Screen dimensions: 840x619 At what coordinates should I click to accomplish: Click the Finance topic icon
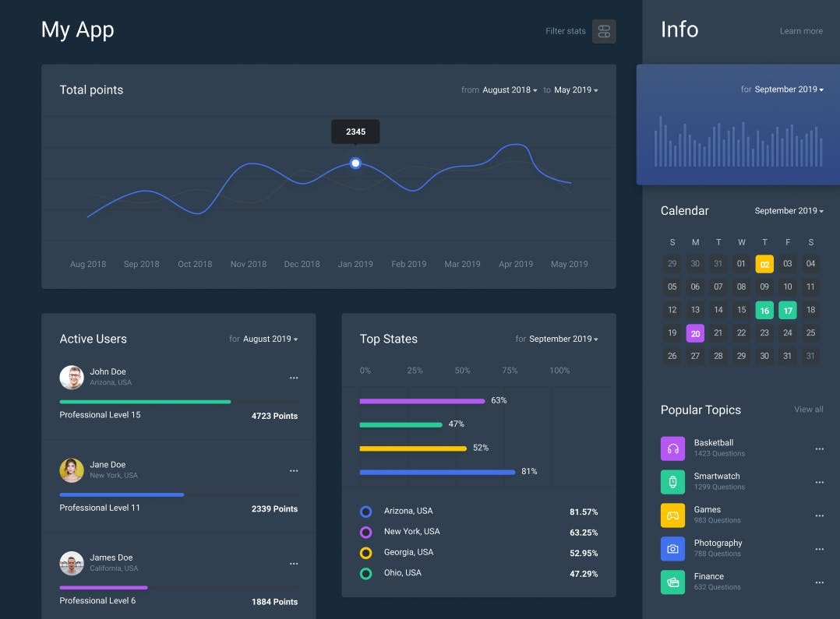pyautogui.click(x=672, y=582)
